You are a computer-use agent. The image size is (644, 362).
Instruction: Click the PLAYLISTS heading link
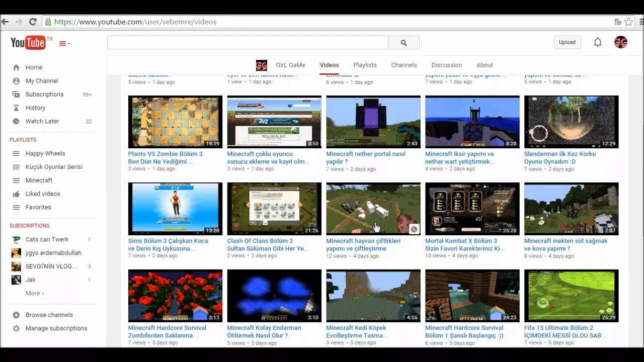(x=23, y=140)
